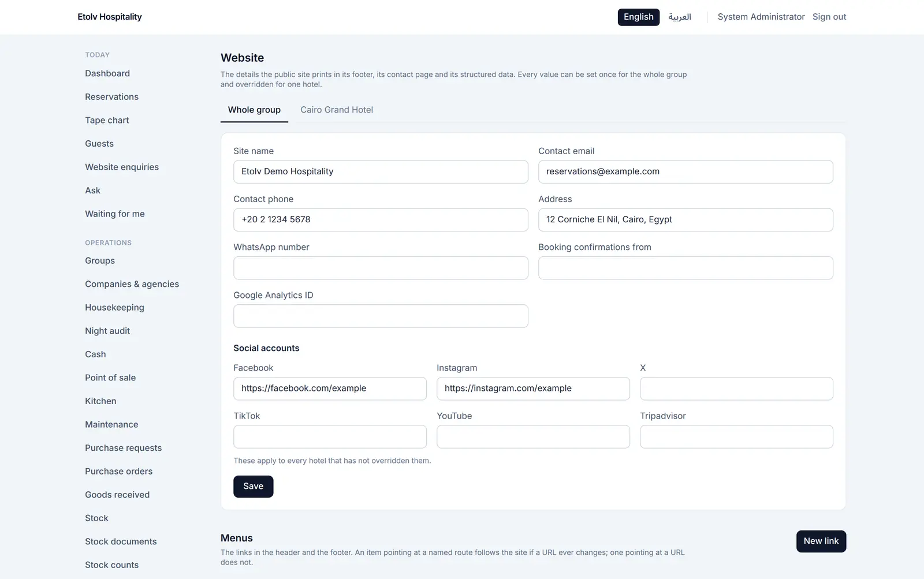
Task: Go to Reservations in the sidebar
Action: (x=111, y=97)
